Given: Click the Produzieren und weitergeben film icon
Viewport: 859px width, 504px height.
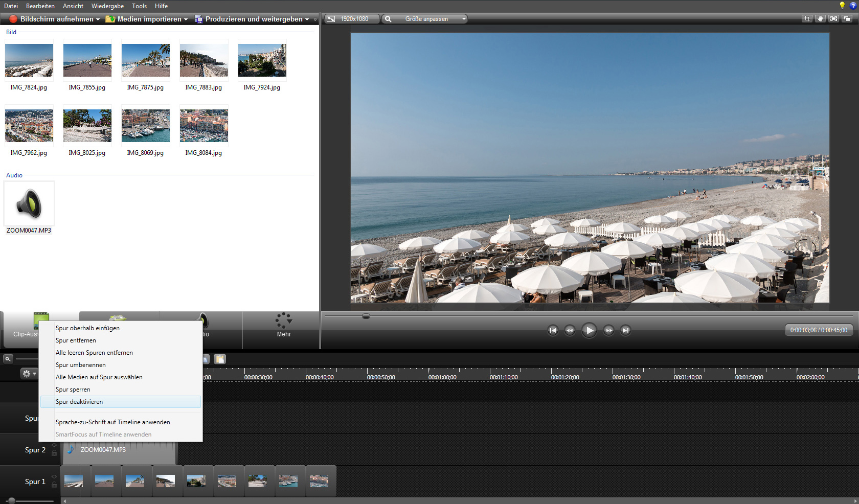Looking at the screenshot, I should click(198, 19).
